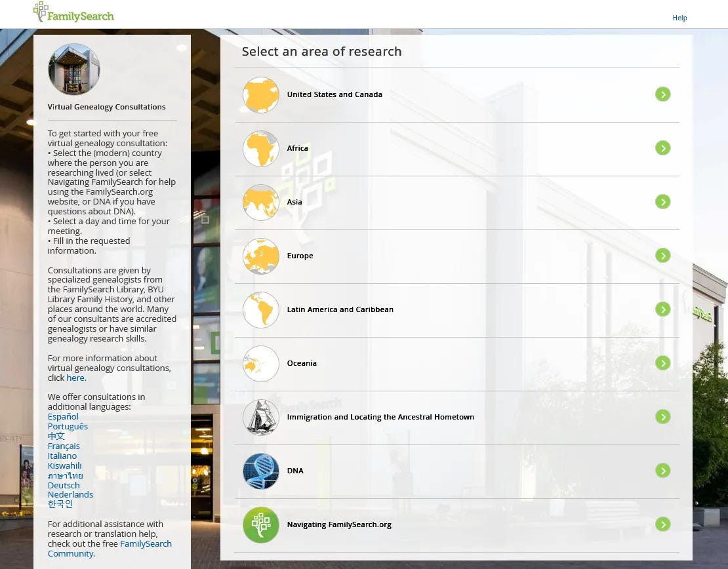Select Immigration and Locating the Ancestral Hometown
The width and height of the screenshot is (728, 569).
pyautogui.click(x=380, y=417)
